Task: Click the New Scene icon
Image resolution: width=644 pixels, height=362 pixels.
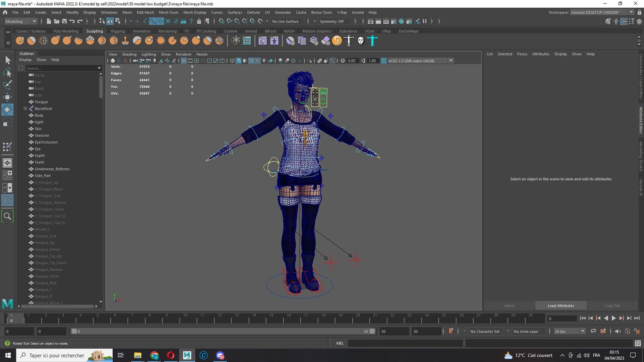Action: pyautogui.click(x=49, y=21)
